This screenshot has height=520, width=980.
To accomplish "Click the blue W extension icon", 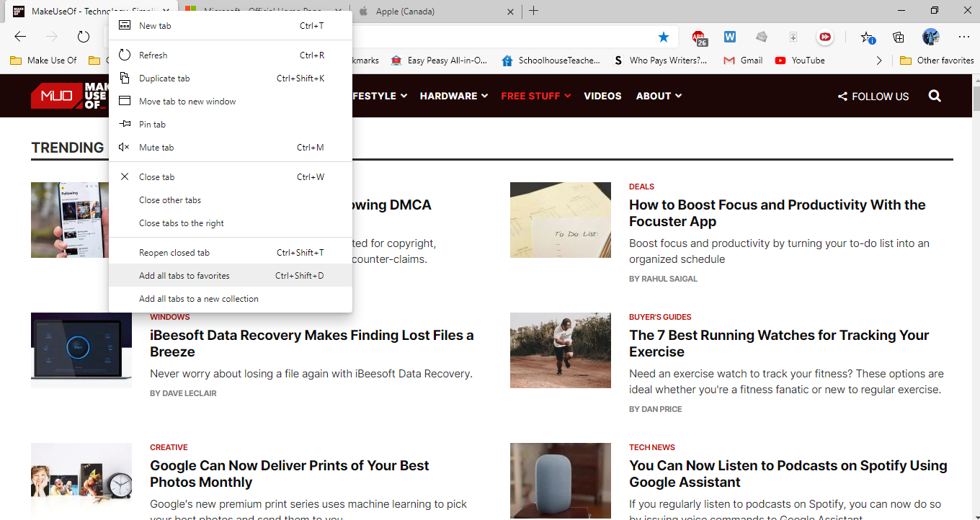I will tap(730, 37).
